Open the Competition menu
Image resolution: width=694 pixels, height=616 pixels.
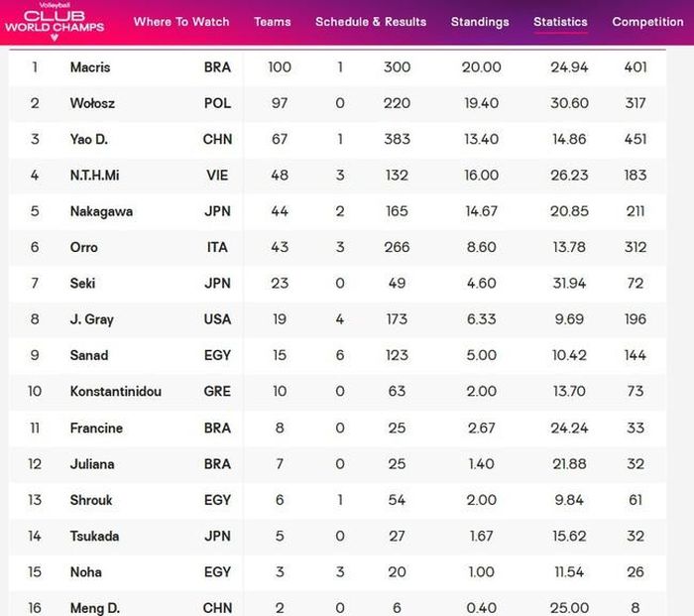[x=647, y=22]
